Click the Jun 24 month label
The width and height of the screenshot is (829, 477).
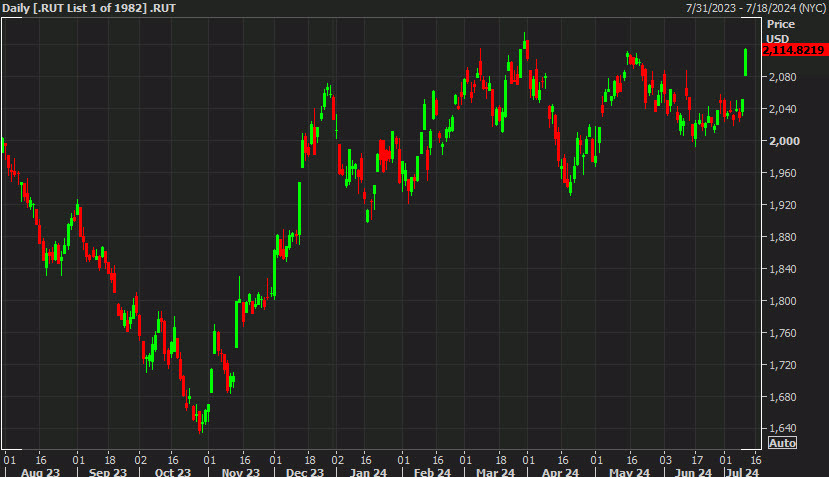point(693,472)
